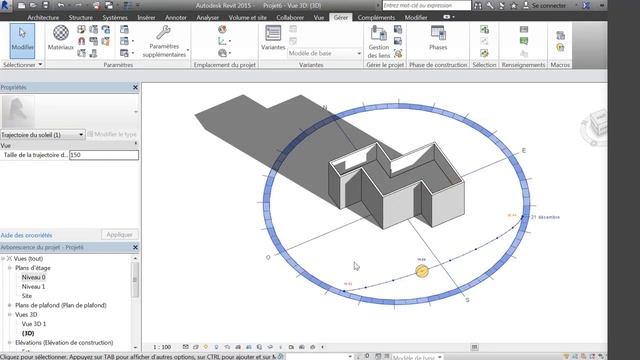
Task: Click the Appliquer button
Action: tap(120, 235)
